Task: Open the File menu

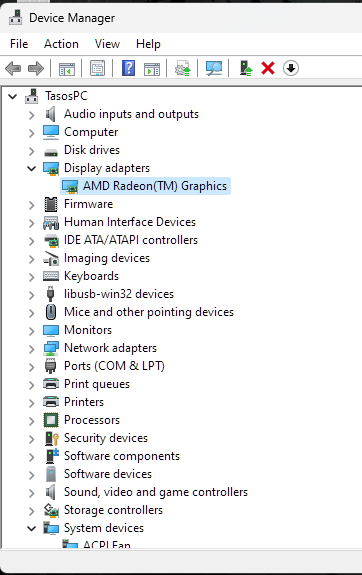Action: [19, 44]
